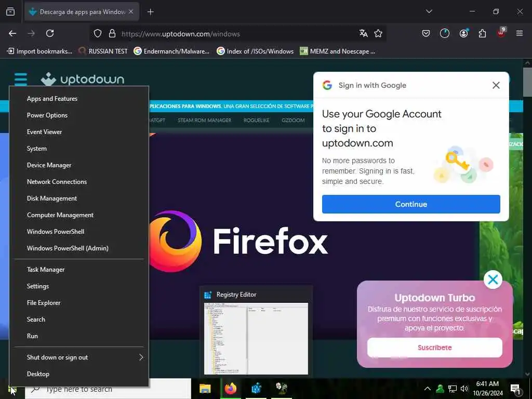Open the Firefox application hamburger menu
The image size is (532, 399).
click(520, 33)
